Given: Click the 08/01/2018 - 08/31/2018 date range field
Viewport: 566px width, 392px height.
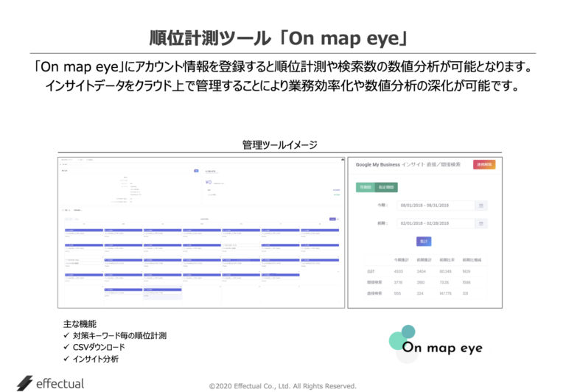Looking at the screenshot, I should 436,206.
